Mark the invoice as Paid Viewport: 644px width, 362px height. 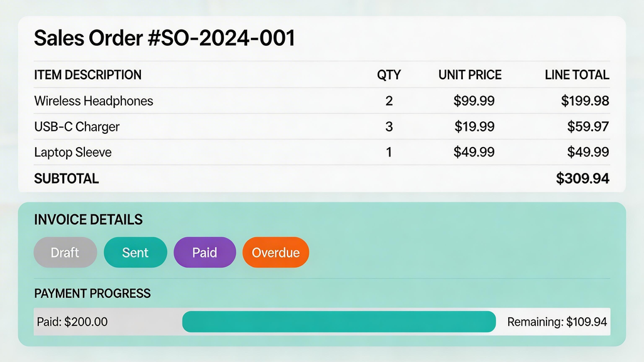(204, 252)
